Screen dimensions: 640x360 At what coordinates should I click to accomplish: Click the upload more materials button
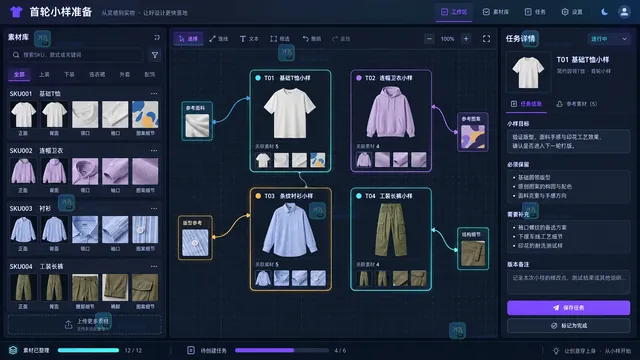pos(84,325)
